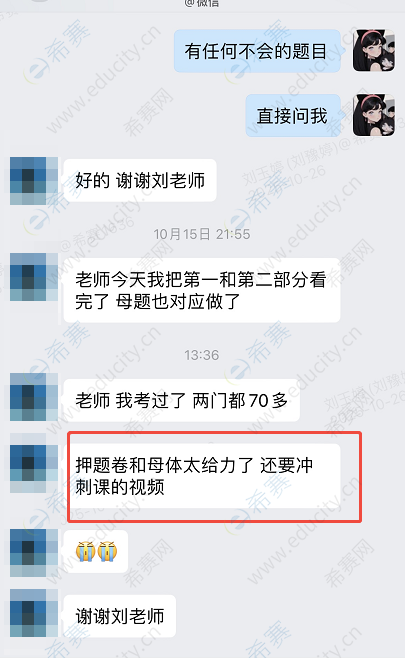Click the "13:36" timestamp
409x658 pixels.
(x=202, y=355)
